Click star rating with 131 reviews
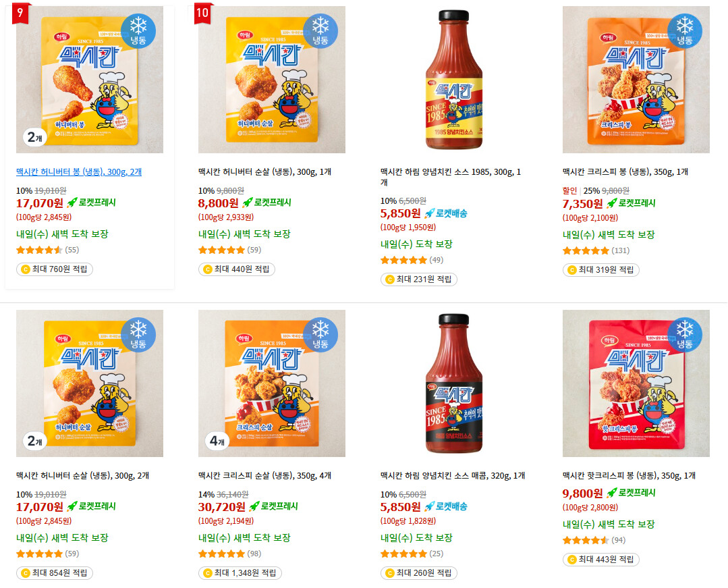This screenshot has height=588, width=728. tap(586, 251)
